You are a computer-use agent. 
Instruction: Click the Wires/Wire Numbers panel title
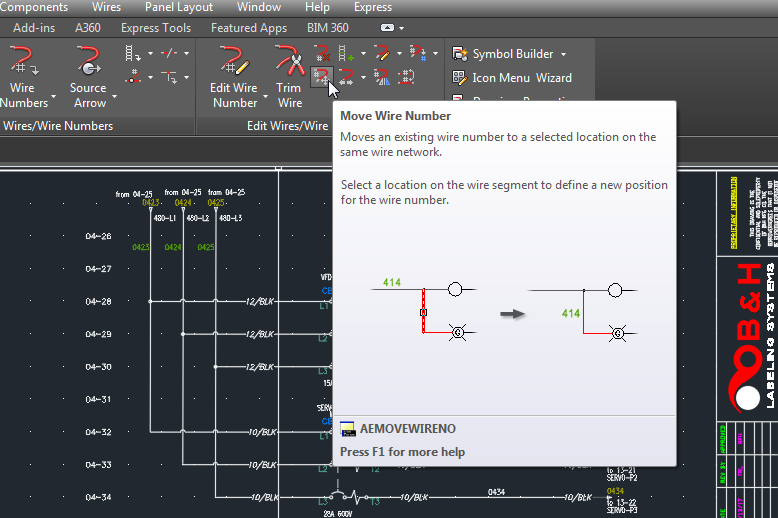coord(58,126)
